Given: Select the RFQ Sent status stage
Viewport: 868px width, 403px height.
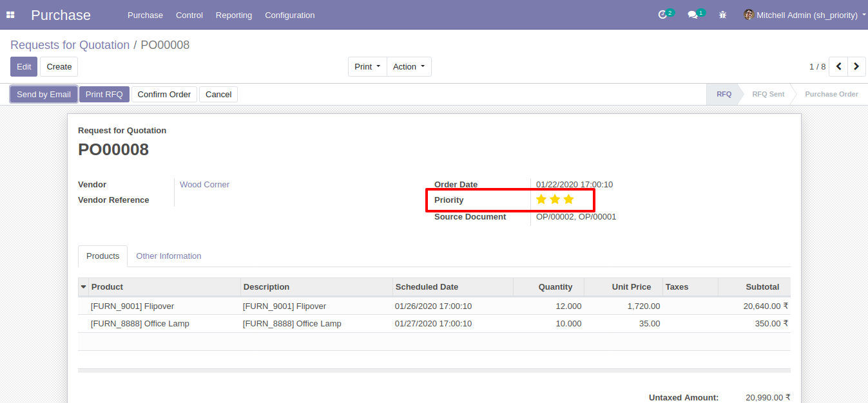Looking at the screenshot, I should tap(768, 94).
